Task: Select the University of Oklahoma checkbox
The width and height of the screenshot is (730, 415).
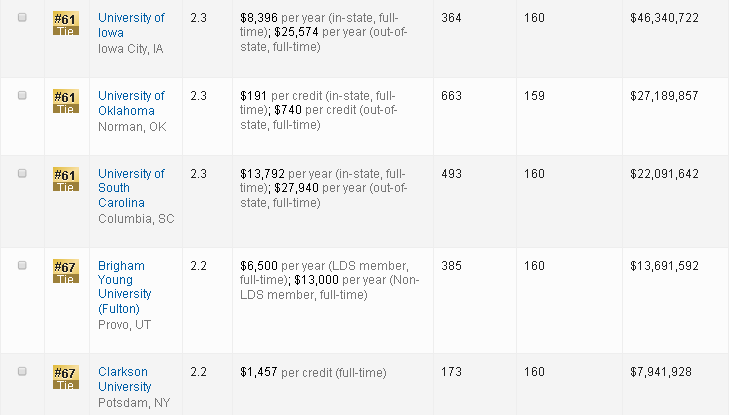Action: pyautogui.click(x=23, y=95)
